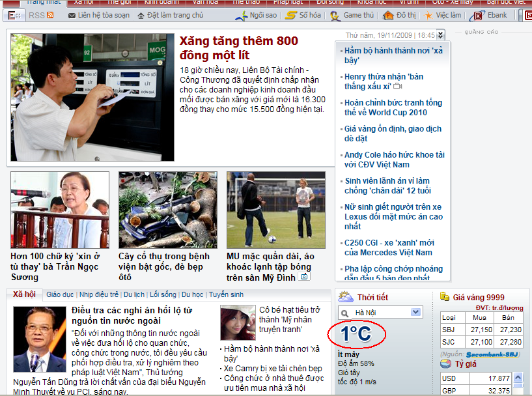Click the Ebank icon
The height and width of the screenshot is (396, 532).
click(x=477, y=16)
